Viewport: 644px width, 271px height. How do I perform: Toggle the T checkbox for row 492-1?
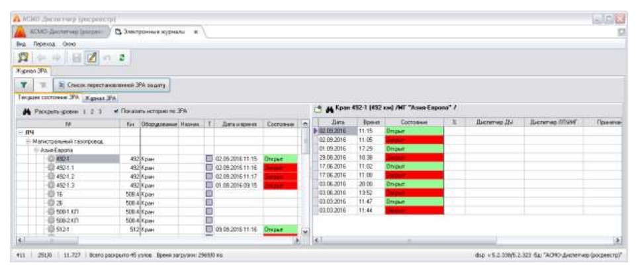(209, 158)
